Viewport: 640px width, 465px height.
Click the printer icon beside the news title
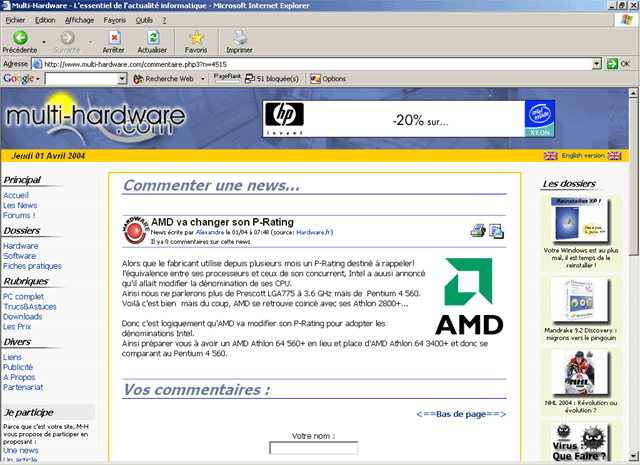pos(478,231)
